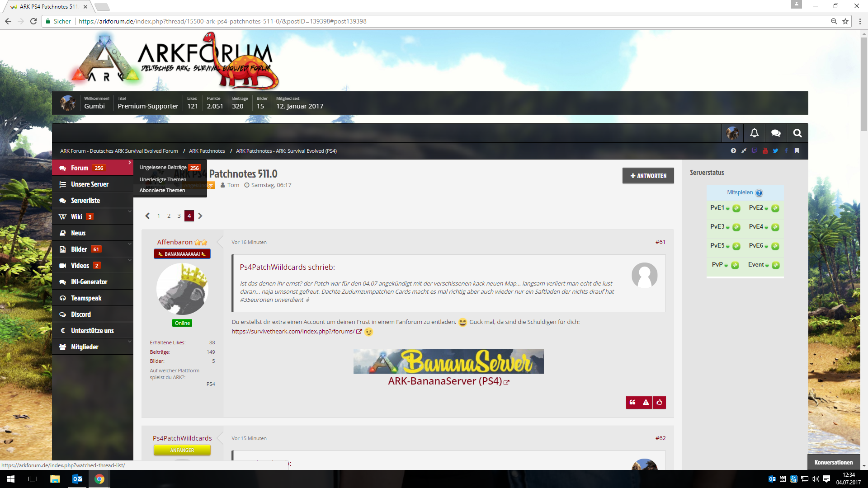868x488 pixels.
Task: Open Teamspeak in the sidebar
Action: pyautogui.click(x=93, y=298)
